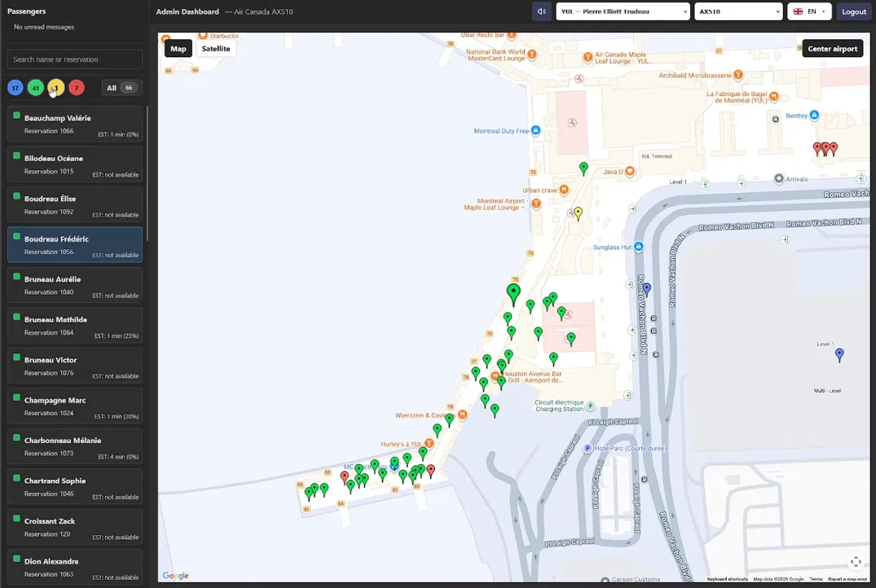Focus the Search name or reservation field

(75, 59)
